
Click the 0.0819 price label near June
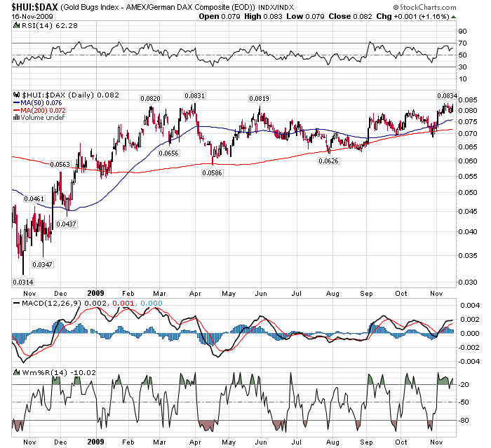click(260, 99)
